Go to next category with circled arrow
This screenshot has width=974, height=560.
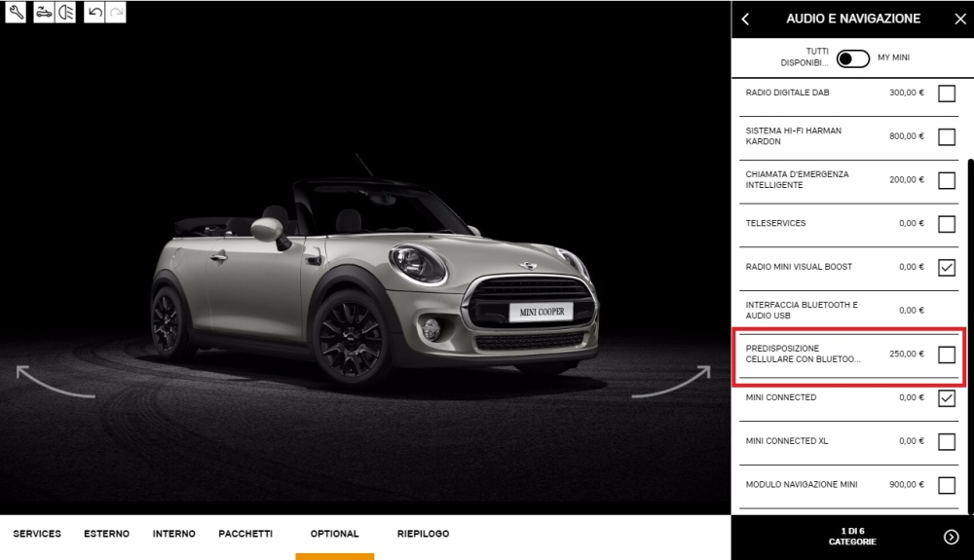point(951,537)
